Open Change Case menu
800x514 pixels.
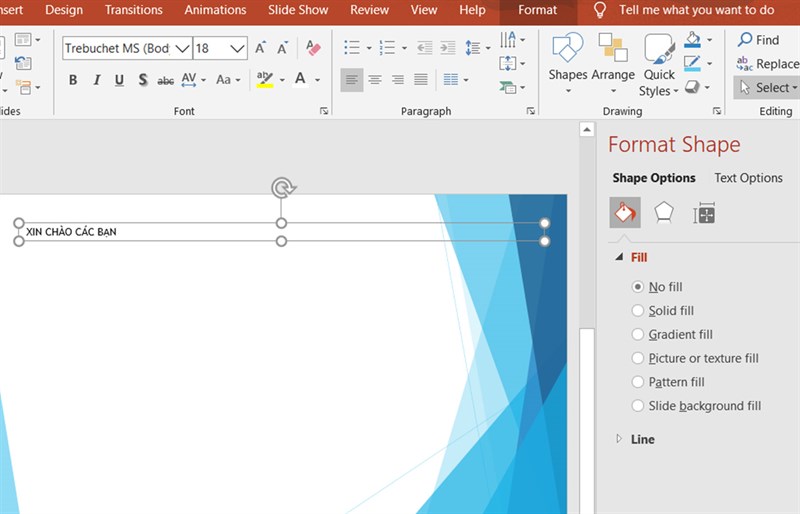[x=228, y=80]
